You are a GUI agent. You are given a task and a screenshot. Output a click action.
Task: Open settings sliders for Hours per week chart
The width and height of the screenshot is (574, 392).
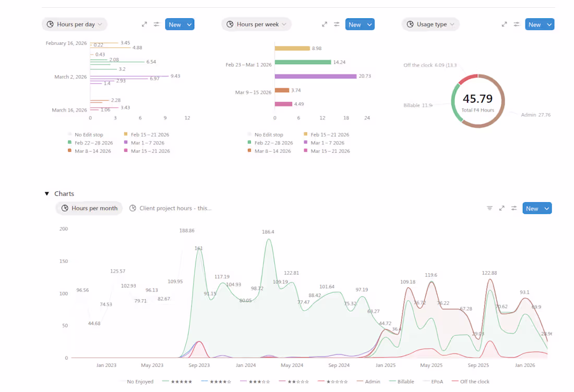coord(337,24)
